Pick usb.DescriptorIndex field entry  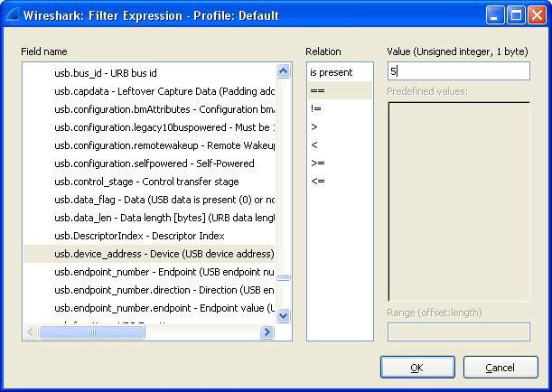[x=138, y=236]
